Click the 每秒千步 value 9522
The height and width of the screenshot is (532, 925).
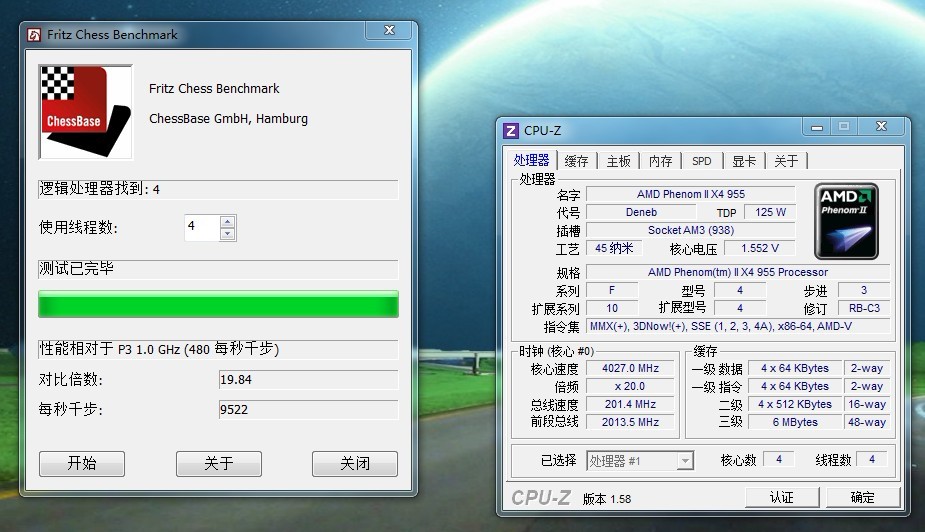(x=309, y=409)
